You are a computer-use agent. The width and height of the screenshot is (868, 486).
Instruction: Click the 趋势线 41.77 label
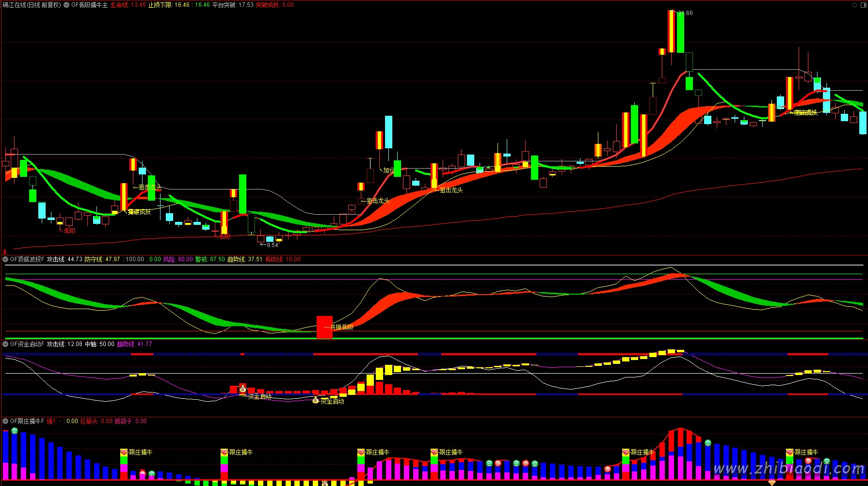[x=134, y=344]
